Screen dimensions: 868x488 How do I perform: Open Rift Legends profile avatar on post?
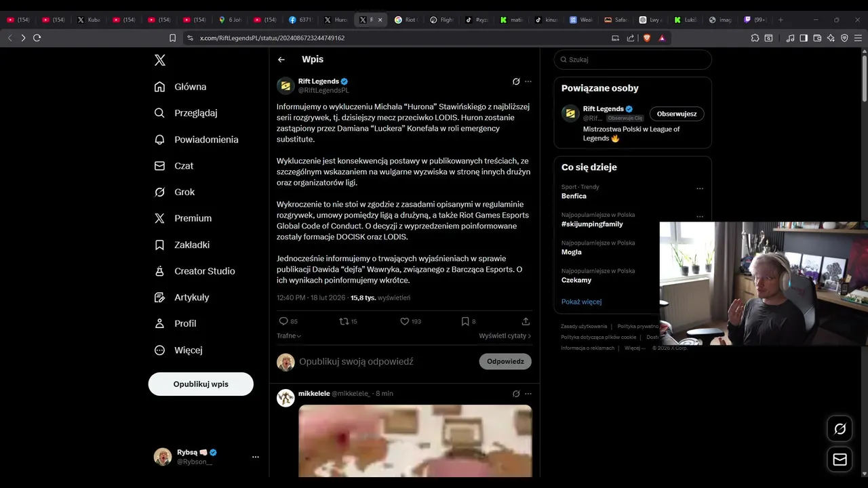tap(285, 85)
